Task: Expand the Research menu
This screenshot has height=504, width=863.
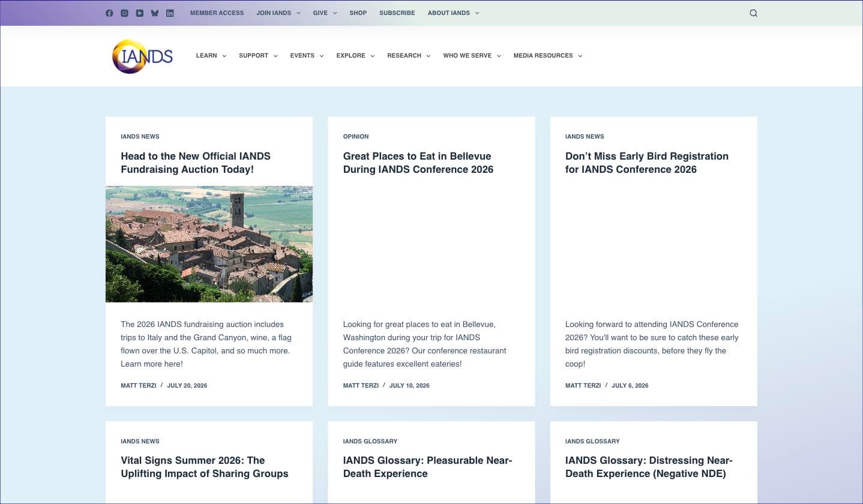Action: [x=409, y=55]
